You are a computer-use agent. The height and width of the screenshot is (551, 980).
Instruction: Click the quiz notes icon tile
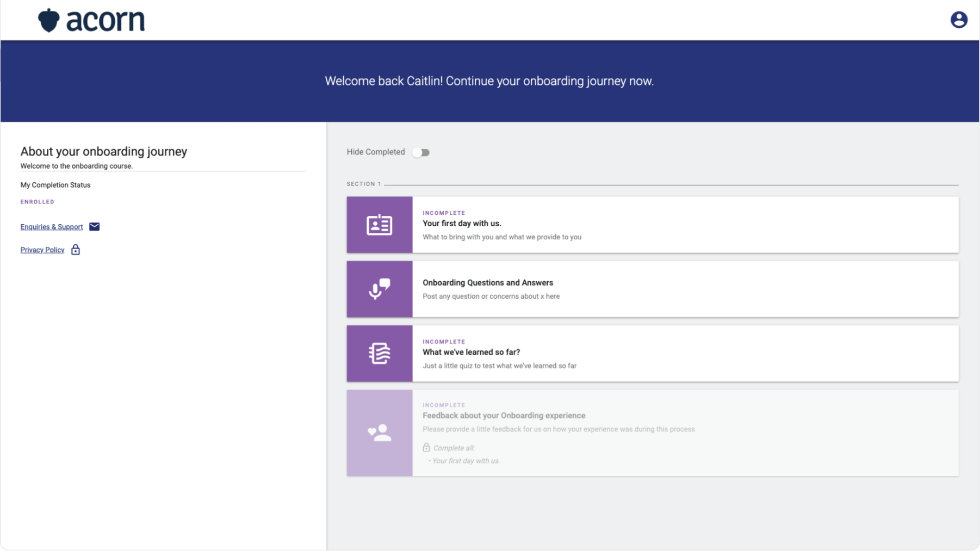tap(379, 354)
